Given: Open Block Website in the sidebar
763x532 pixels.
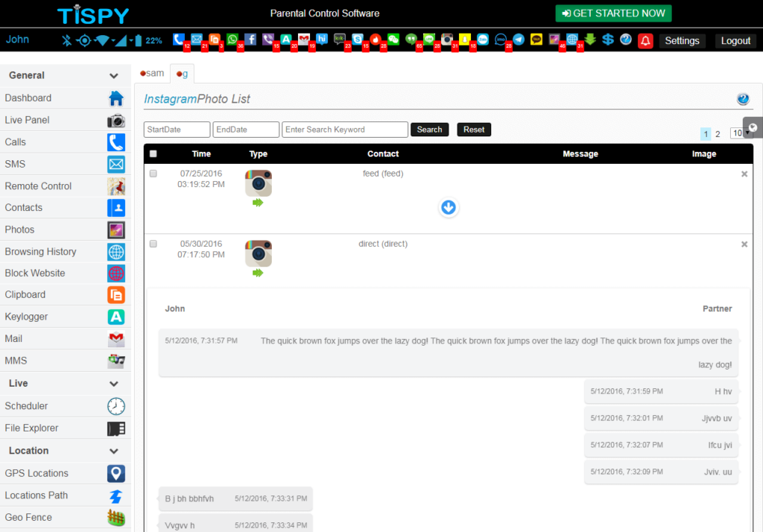Looking at the screenshot, I should point(66,273).
